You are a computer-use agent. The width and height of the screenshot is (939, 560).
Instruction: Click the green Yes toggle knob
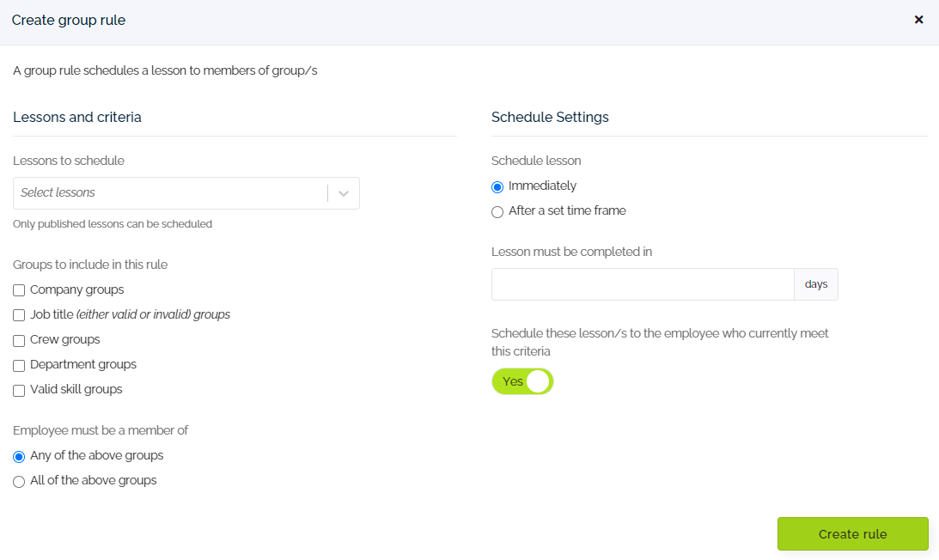tap(540, 381)
